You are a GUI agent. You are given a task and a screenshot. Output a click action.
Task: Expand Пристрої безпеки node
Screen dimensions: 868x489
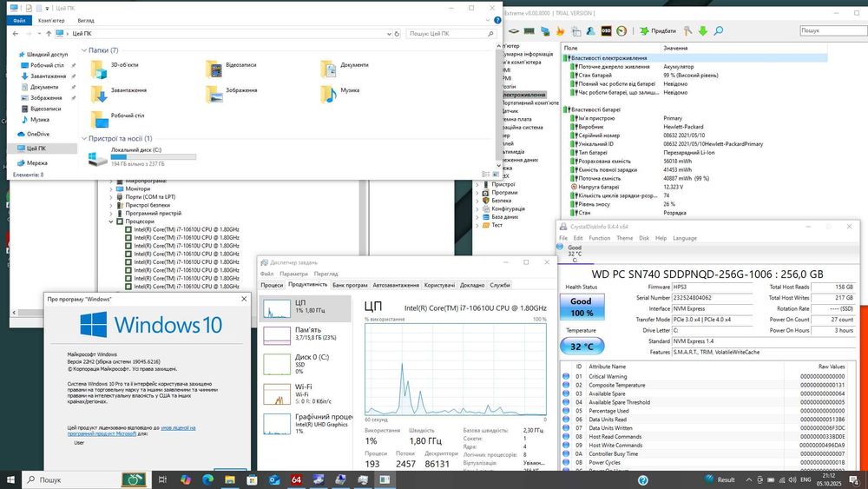coord(111,205)
